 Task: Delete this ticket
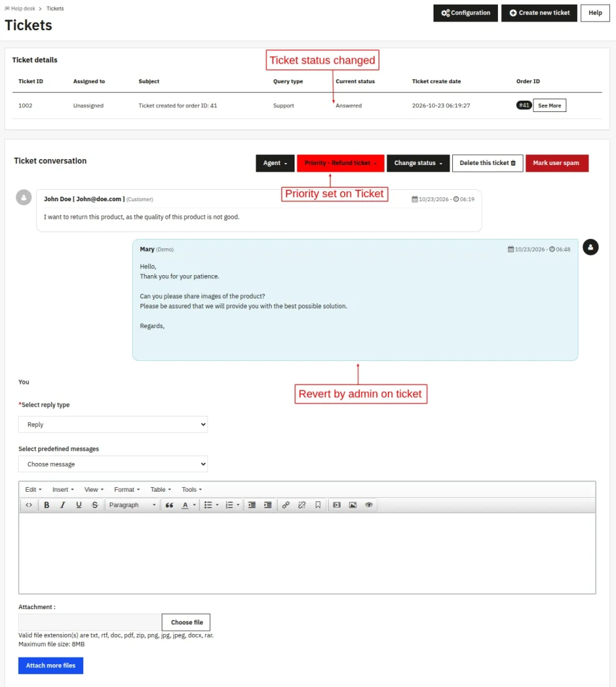[488, 163]
